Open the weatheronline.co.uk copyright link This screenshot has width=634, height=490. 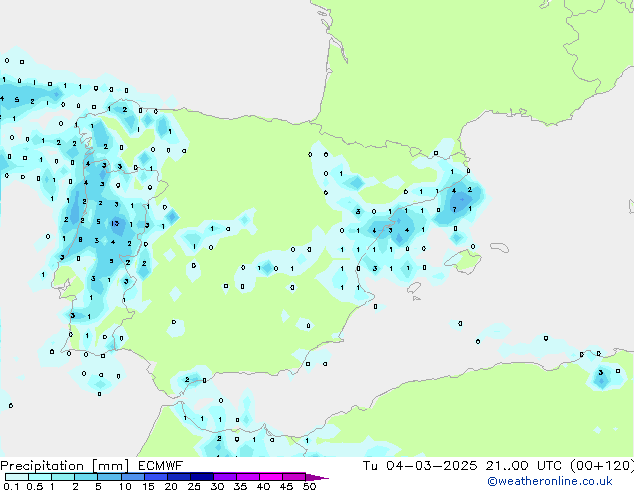coord(550,481)
